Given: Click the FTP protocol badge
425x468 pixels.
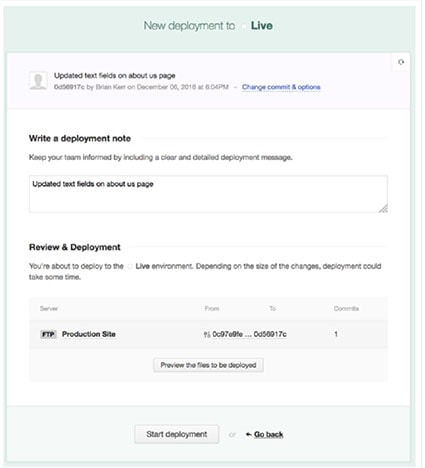Looking at the screenshot, I should (x=48, y=334).
